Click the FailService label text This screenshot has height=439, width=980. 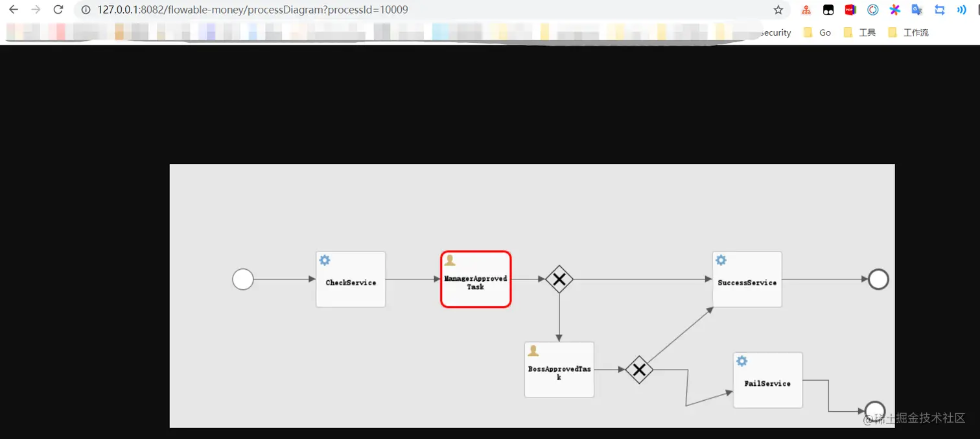(x=767, y=384)
